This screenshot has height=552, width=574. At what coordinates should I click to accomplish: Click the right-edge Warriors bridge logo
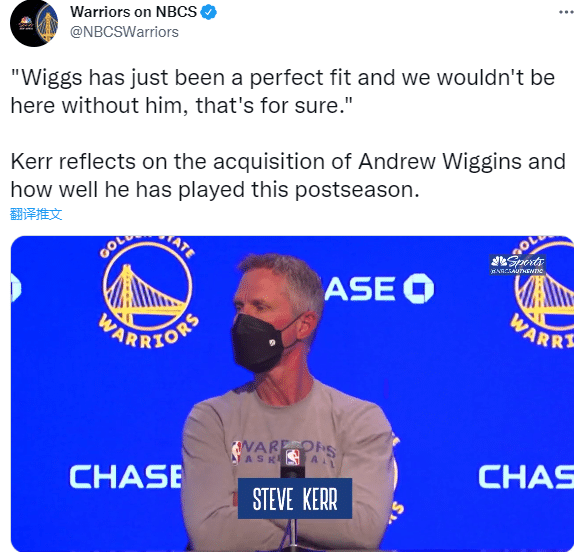coord(543,293)
